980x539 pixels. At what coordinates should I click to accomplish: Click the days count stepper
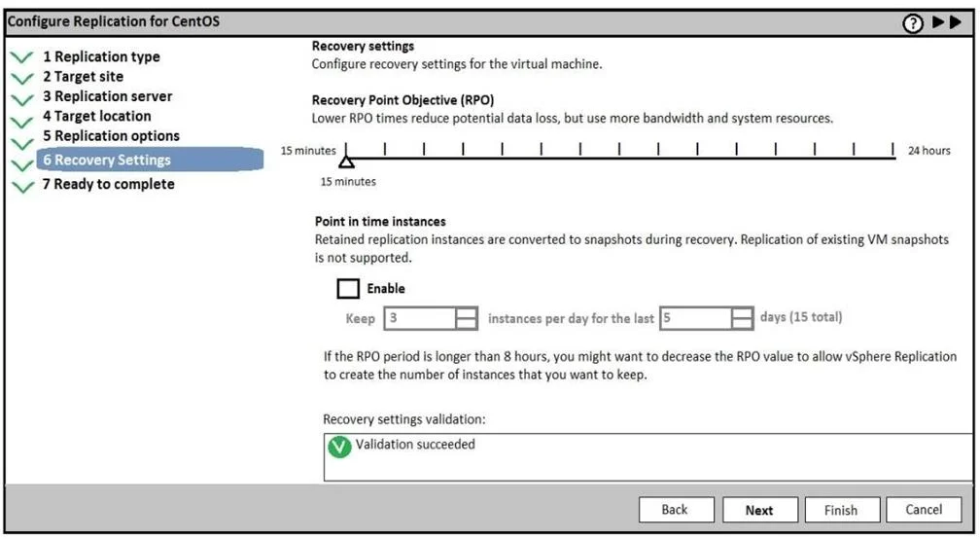click(x=742, y=318)
